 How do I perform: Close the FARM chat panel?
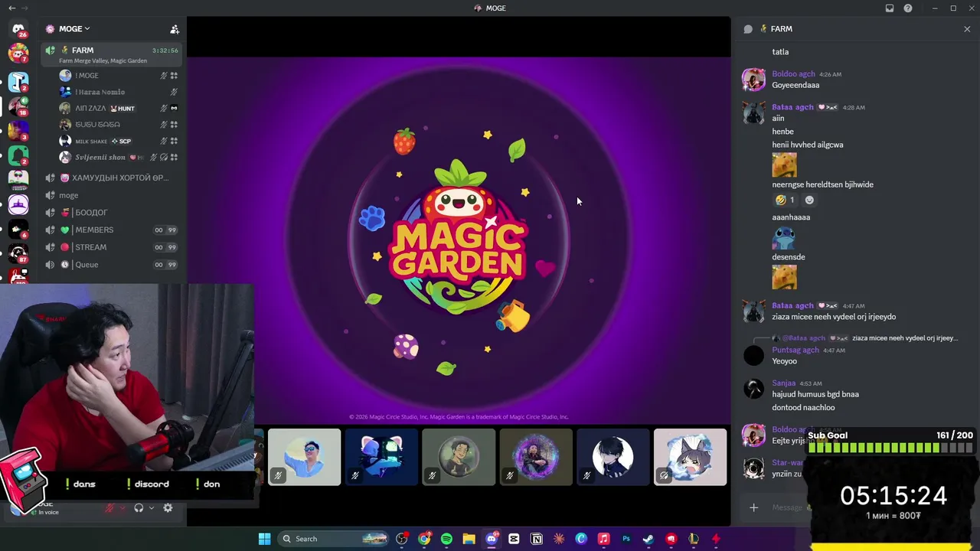coord(967,29)
